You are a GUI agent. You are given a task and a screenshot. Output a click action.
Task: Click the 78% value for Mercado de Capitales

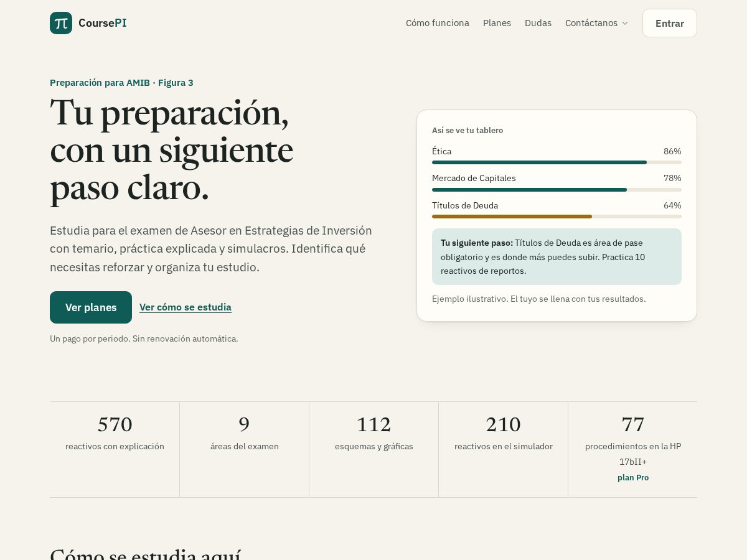click(x=672, y=178)
